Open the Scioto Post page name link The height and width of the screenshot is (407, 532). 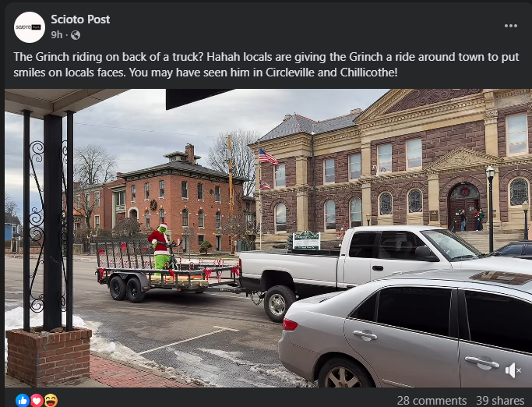(x=80, y=19)
